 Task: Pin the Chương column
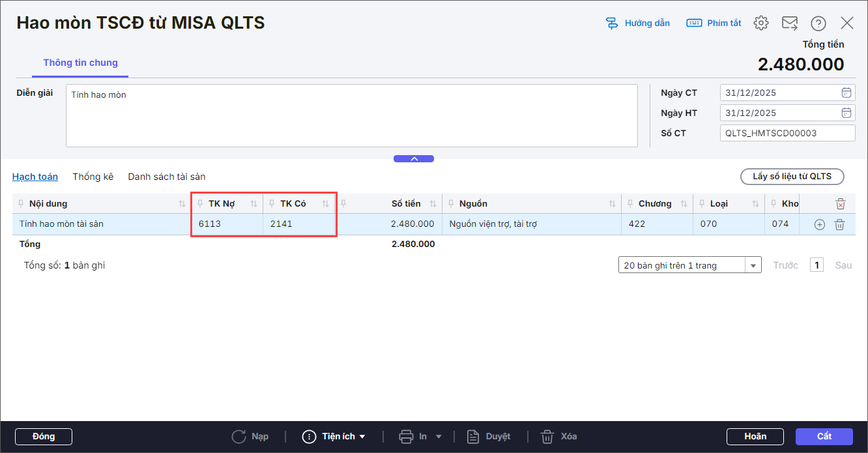[631, 204]
